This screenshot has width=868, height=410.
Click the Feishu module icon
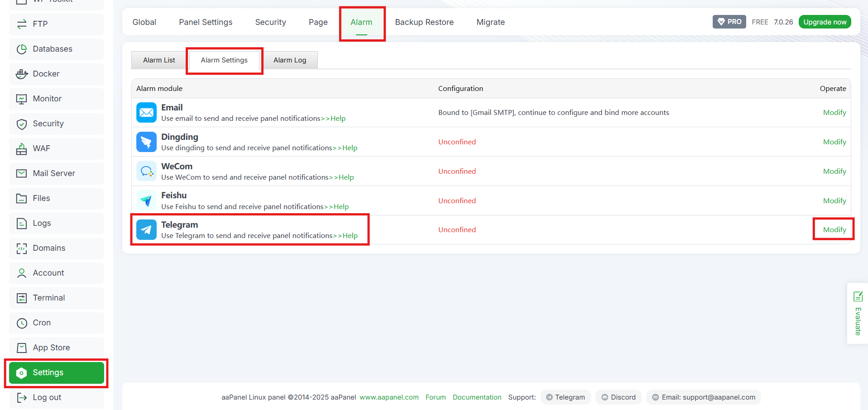[x=146, y=200]
